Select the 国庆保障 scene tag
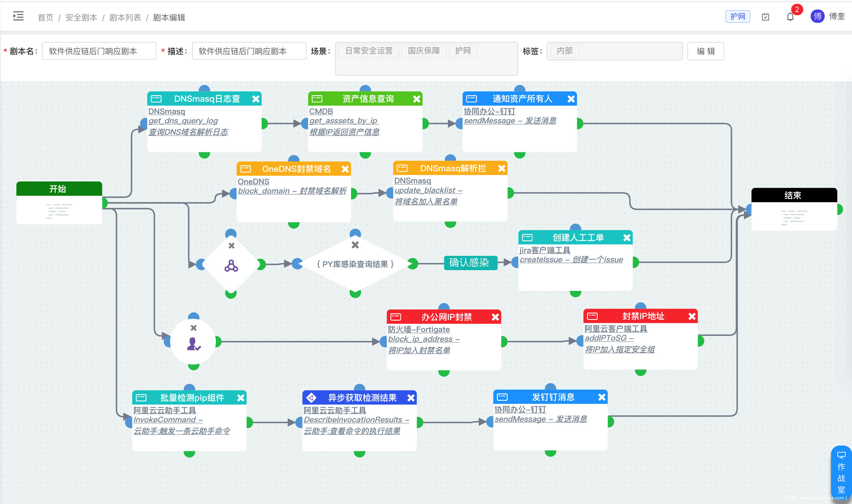This screenshot has height=504, width=852. click(424, 51)
